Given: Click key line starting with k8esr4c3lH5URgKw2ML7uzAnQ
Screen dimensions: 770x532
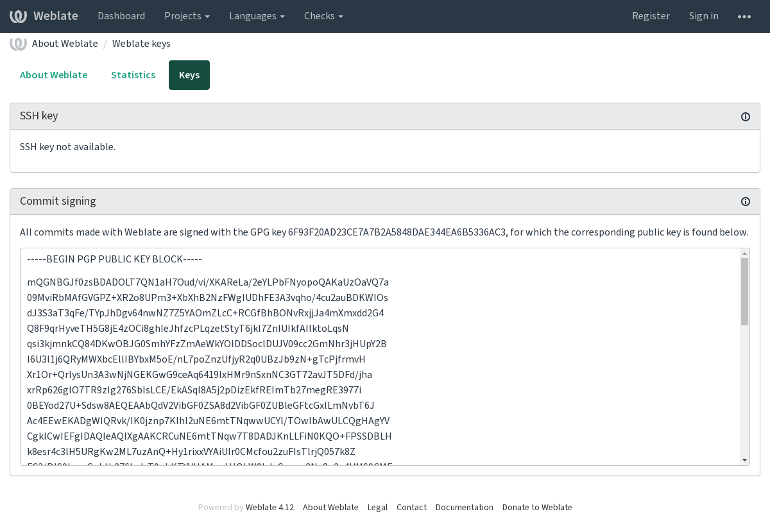Looking at the screenshot, I should 191,452.
